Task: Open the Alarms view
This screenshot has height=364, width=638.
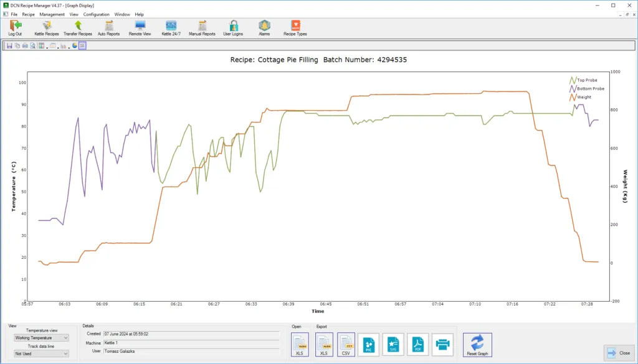Action: tap(264, 28)
